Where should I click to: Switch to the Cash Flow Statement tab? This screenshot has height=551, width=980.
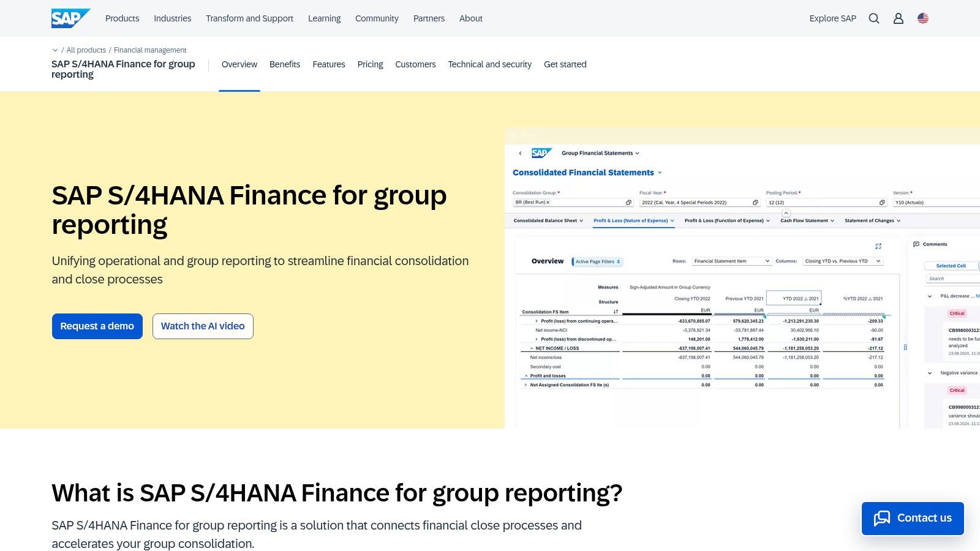pos(803,220)
